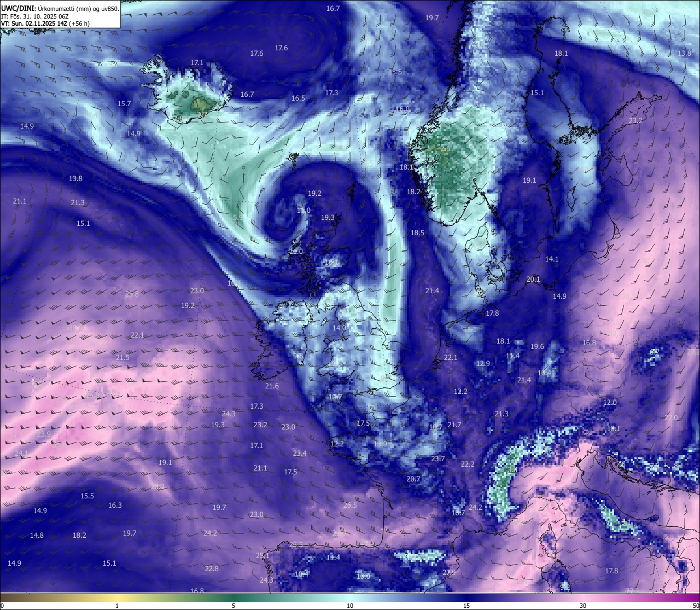The image size is (700, 610).
Task: Click the map value 16.0 near Norway
Action: (402, 109)
